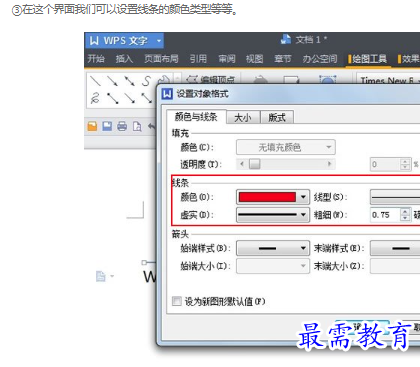Click the 透明度(T) label
Image resolution: width=420 pixels, height=367 pixels.
point(201,164)
